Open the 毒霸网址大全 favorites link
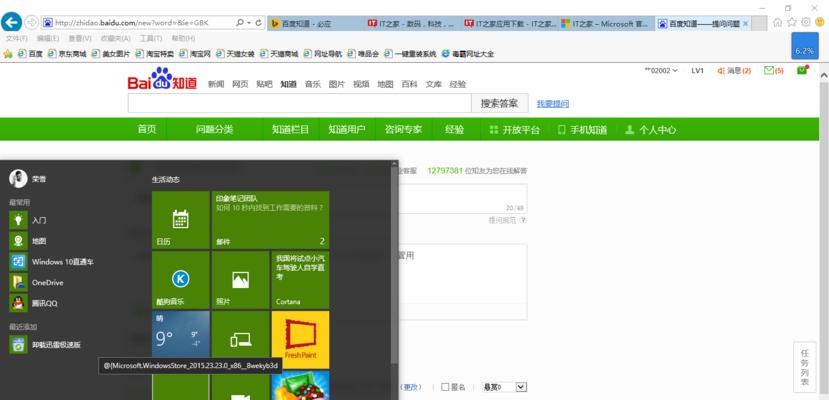829x400 pixels. pos(468,54)
